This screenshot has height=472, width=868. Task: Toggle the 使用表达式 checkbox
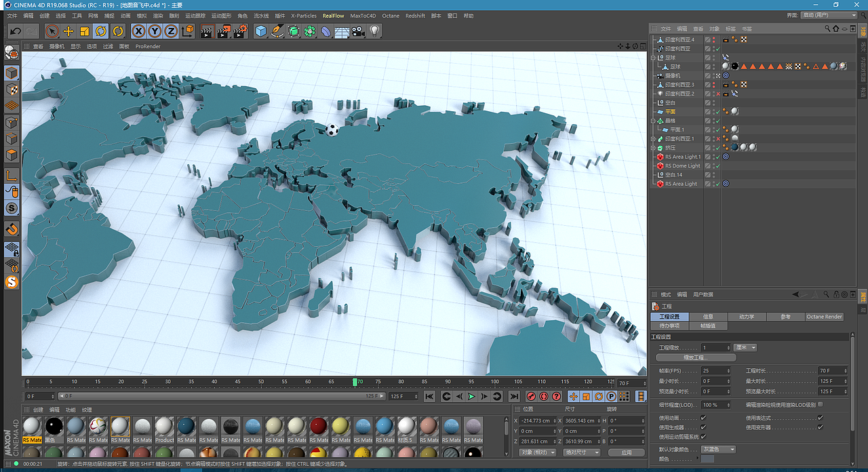coord(821,418)
